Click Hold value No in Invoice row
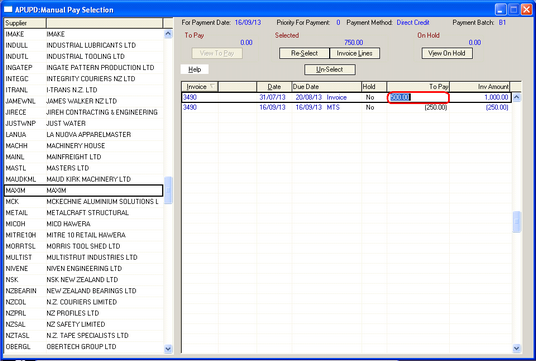 pyautogui.click(x=370, y=97)
